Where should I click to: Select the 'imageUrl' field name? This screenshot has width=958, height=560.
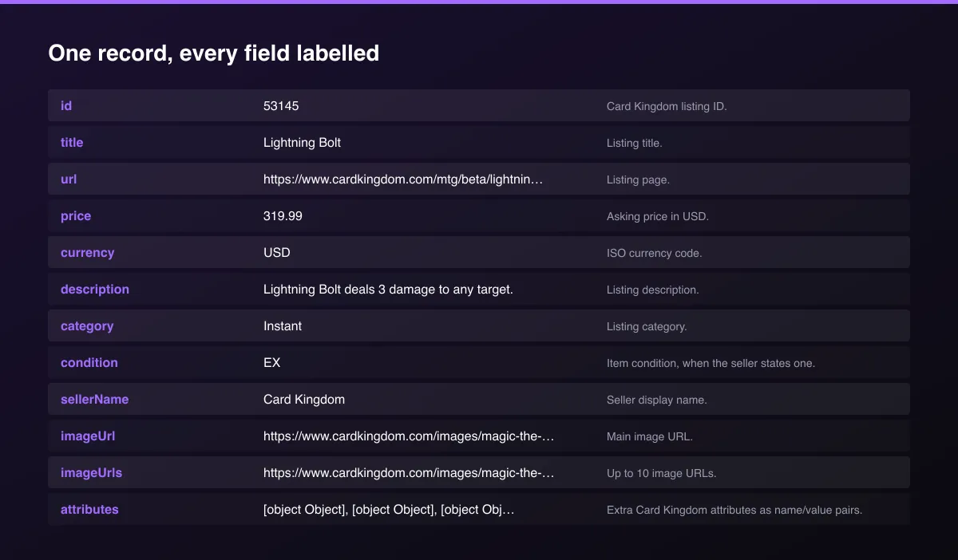pyautogui.click(x=88, y=436)
